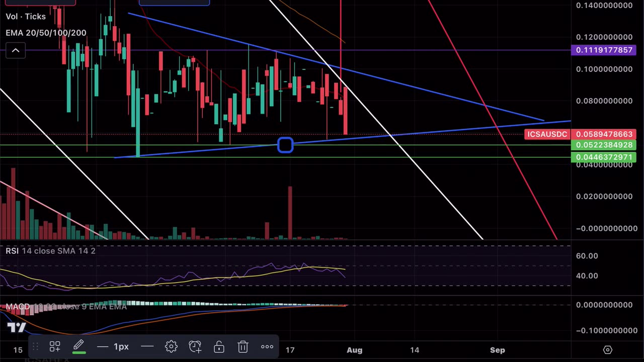Select the trendline anchor handle

(x=285, y=145)
